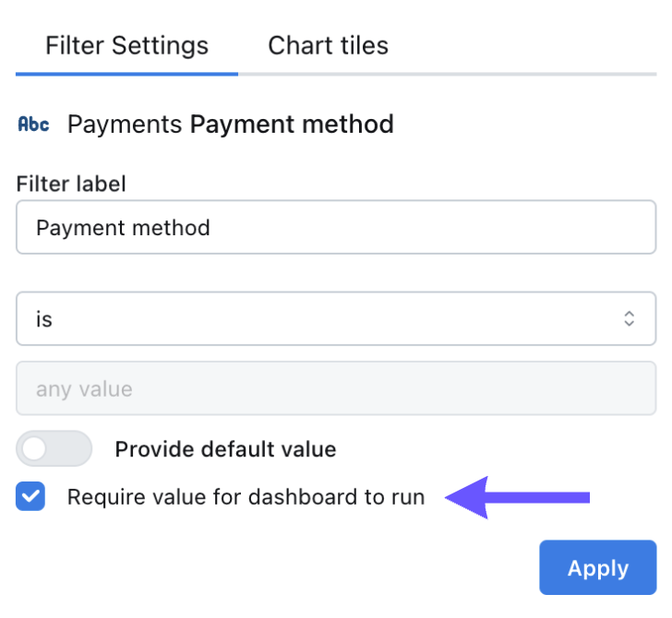Click the 'Filter label' caption text
The height and width of the screenshot is (618, 672).
[71, 184]
